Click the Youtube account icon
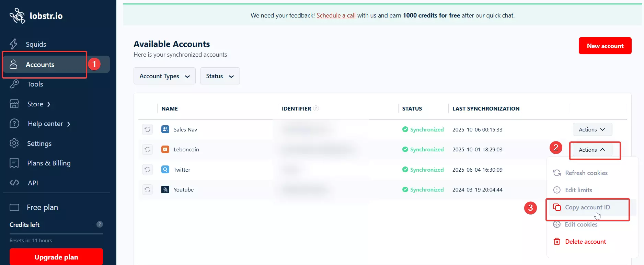Image resolution: width=644 pixels, height=265 pixels. pyautogui.click(x=165, y=189)
